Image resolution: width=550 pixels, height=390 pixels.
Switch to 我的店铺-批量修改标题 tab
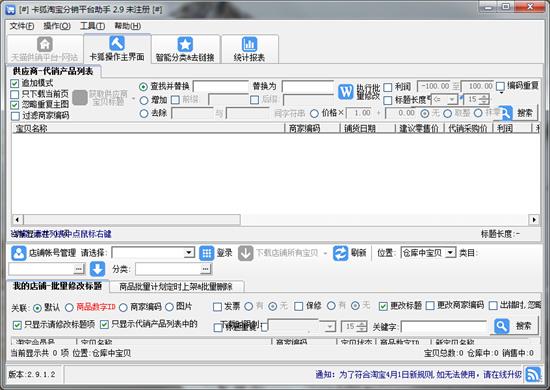pos(58,286)
